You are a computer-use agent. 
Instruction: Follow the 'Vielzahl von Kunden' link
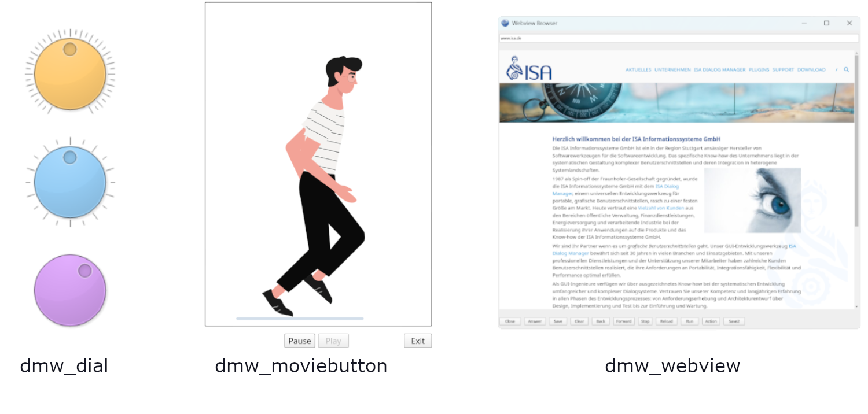[x=661, y=208]
